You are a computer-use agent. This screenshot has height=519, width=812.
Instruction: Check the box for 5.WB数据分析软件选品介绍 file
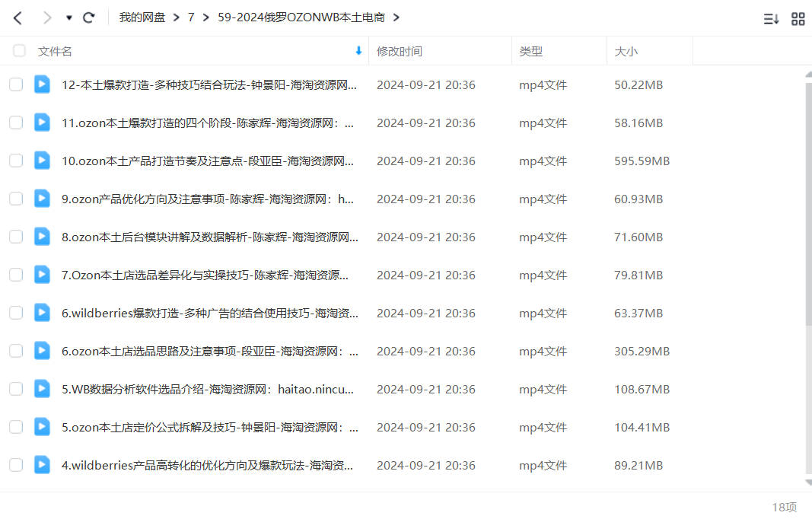[x=16, y=389]
